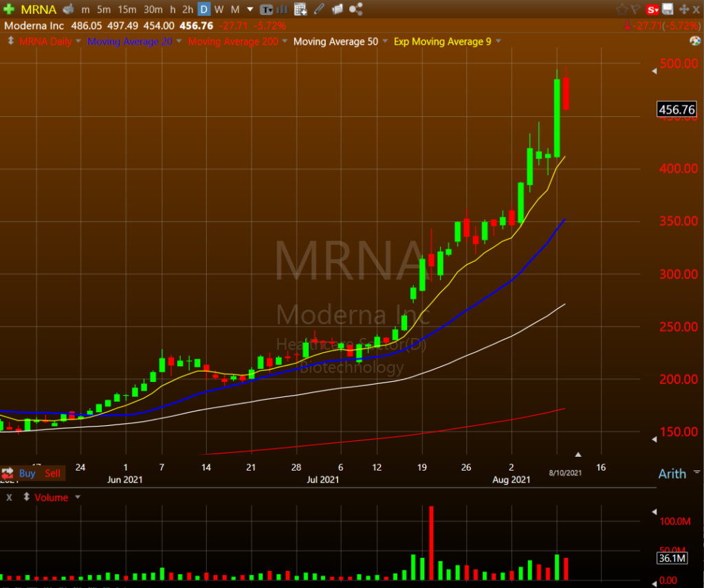Image resolution: width=704 pixels, height=588 pixels.
Task: Click the bar chart style icon
Action: 282,9
